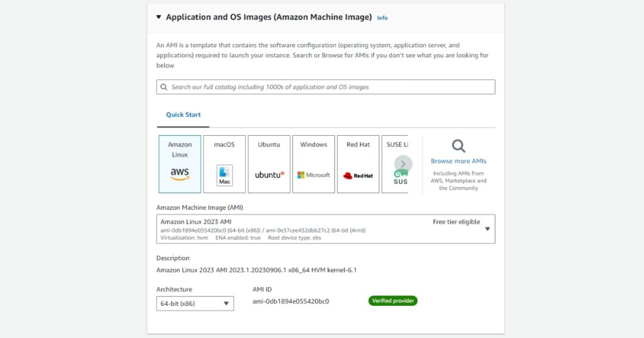The width and height of the screenshot is (644, 338).
Task: Open the Browse more AMIs link
Action: [458, 161]
